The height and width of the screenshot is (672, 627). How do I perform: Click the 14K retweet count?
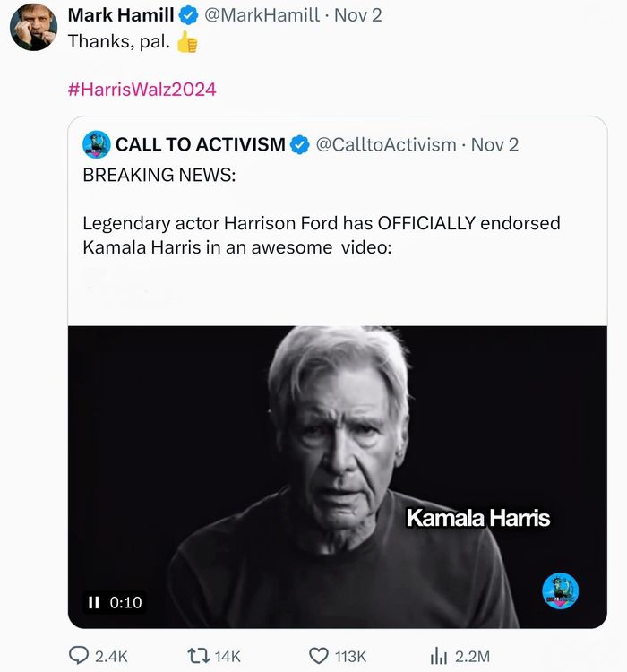coord(228,656)
